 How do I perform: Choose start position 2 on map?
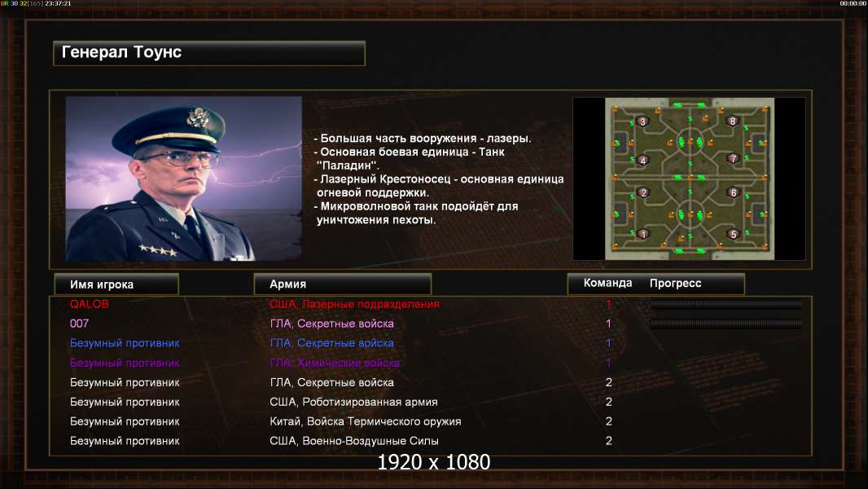click(642, 192)
